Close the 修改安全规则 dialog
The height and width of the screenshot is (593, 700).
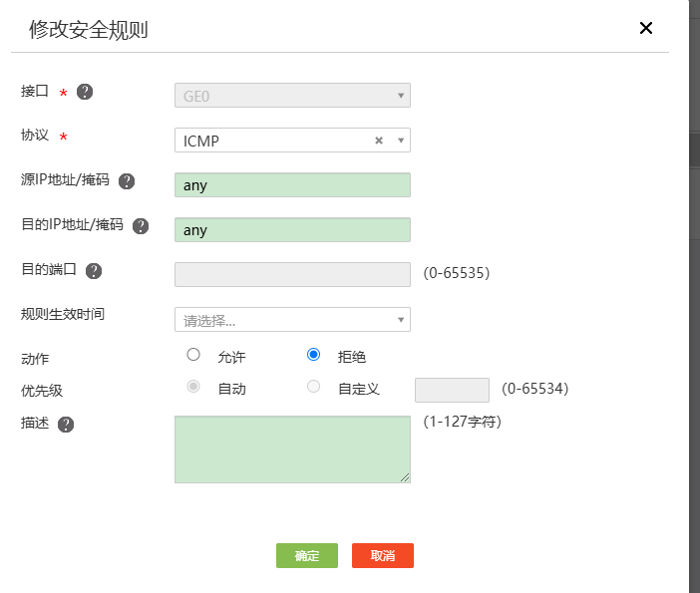(x=646, y=28)
